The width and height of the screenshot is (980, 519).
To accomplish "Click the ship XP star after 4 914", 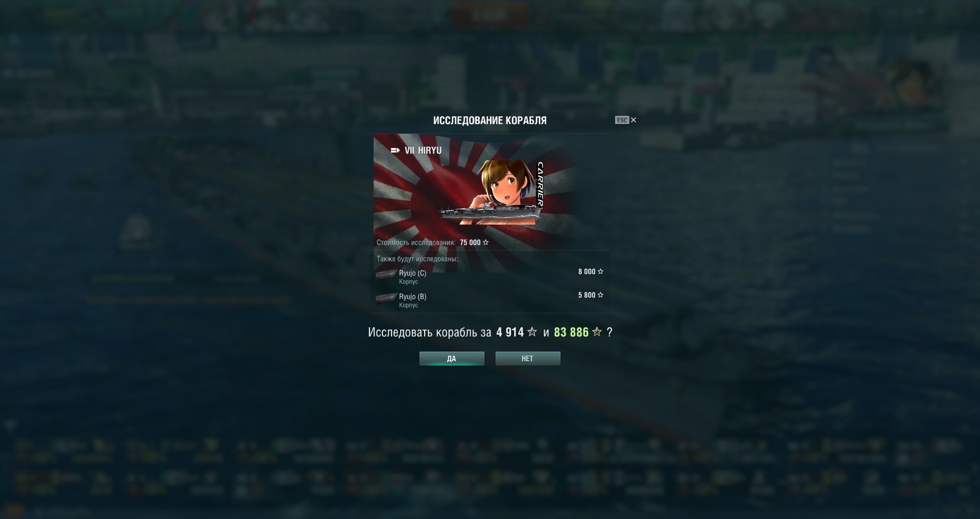I will pyautogui.click(x=532, y=332).
